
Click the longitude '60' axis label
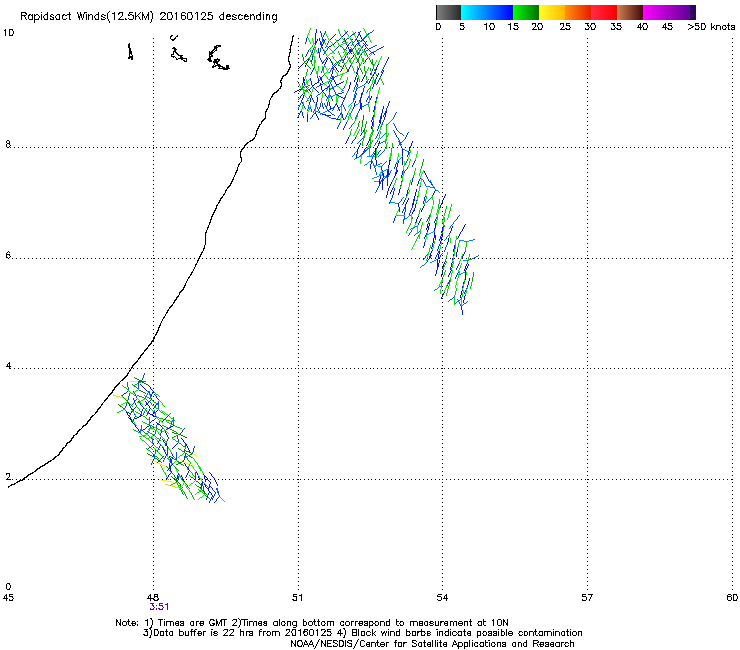732,598
